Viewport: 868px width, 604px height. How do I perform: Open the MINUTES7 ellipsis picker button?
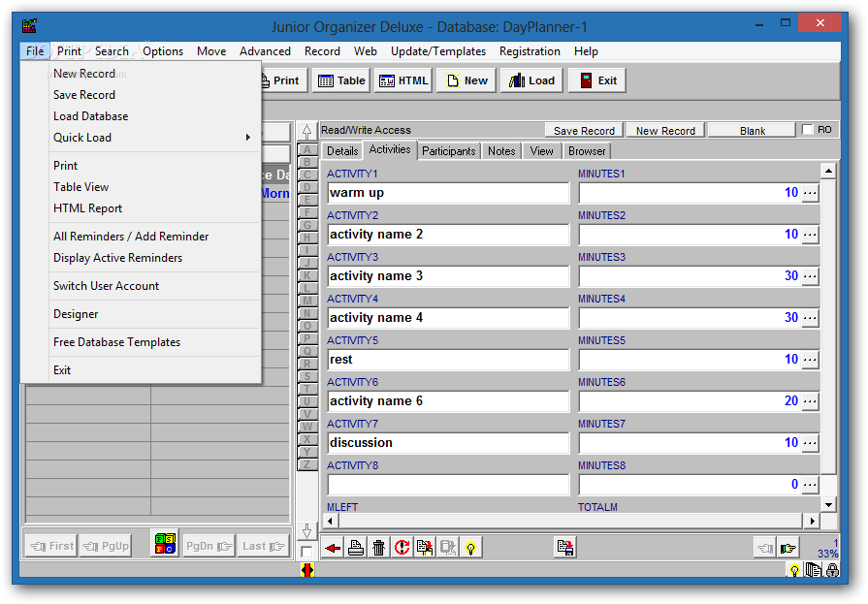810,443
